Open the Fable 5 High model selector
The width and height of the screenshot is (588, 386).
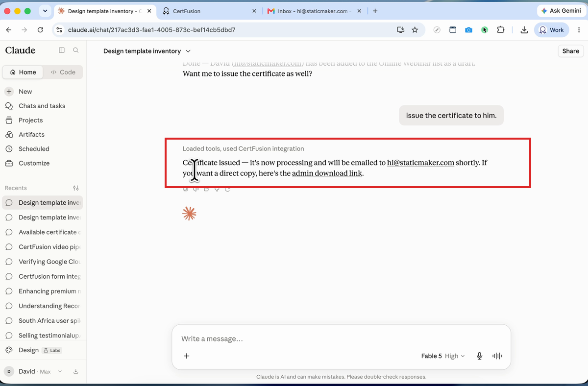[x=443, y=356]
